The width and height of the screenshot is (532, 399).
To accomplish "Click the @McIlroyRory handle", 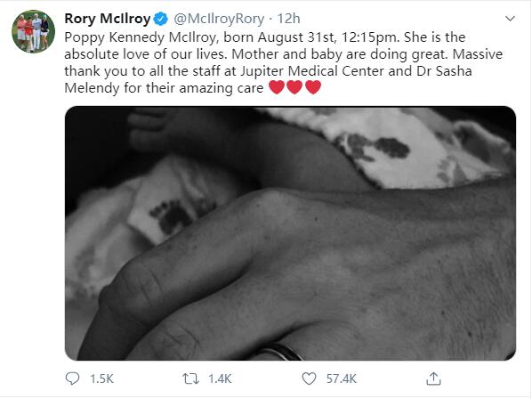I will click(x=219, y=19).
